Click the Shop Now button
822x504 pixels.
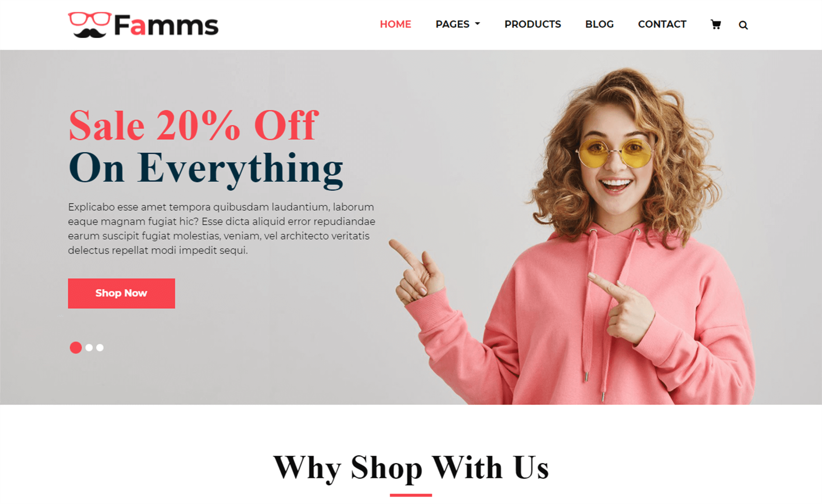coord(121,292)
